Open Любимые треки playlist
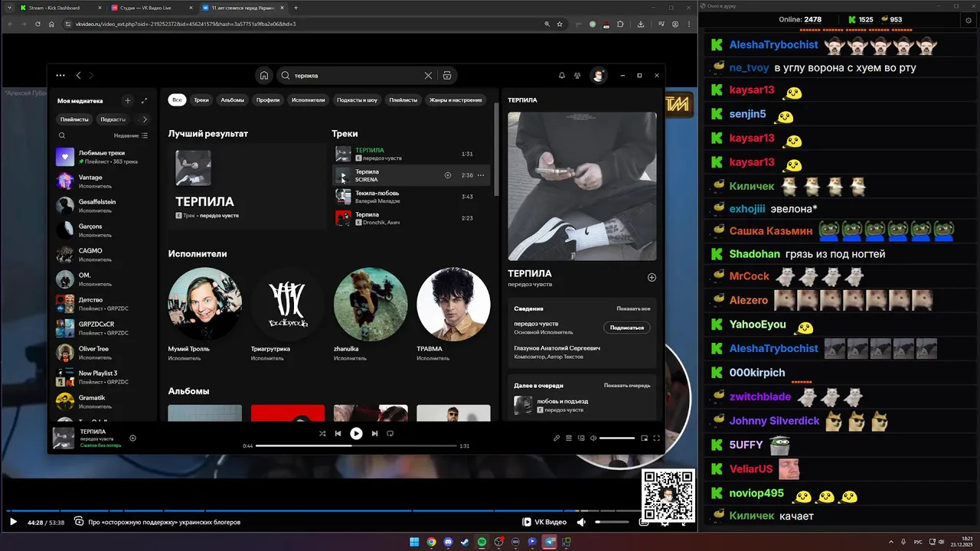The image size is (980, 551). coord(103,157)
